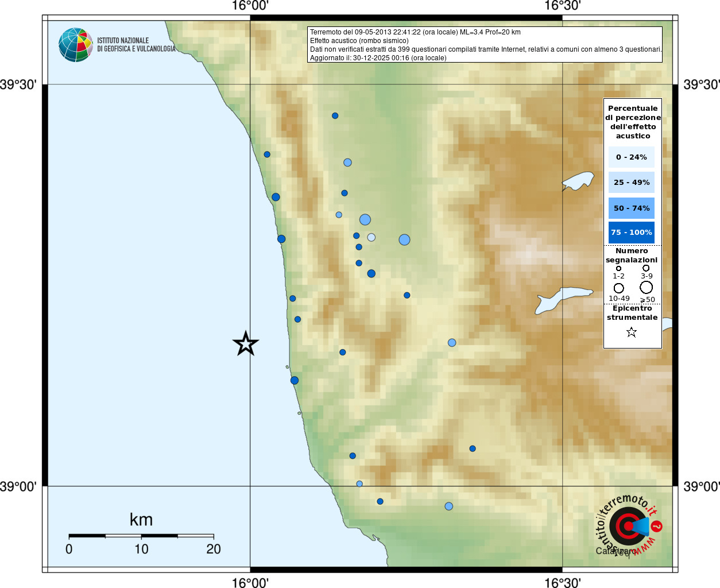720x588 pixels.
Task: Click the 1-2 reports circle in legend
Action: (618, 268)
